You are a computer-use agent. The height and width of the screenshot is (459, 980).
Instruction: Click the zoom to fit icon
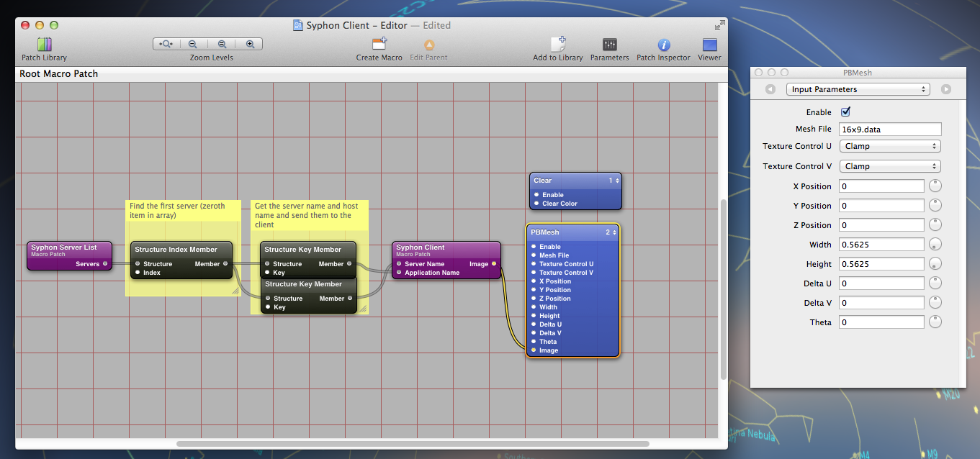pos(166,44)
